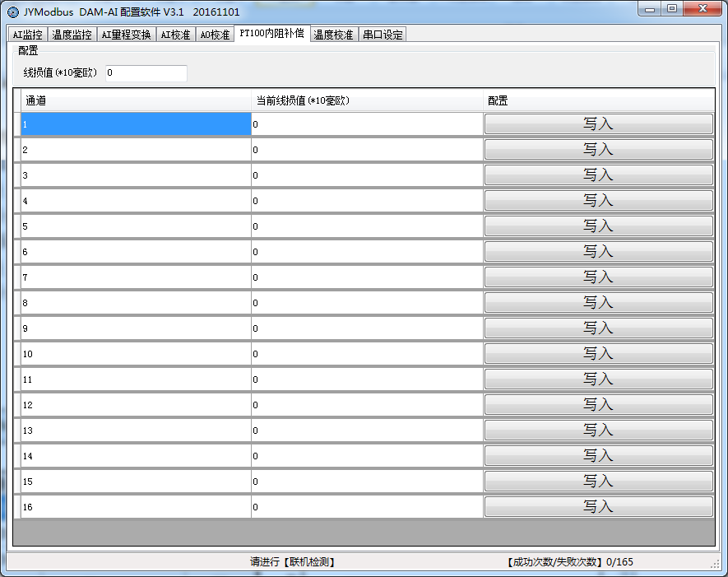Click 写入 in the channel 10 row
The width and height of the screenshot is (728, 577).
[598, 353]
